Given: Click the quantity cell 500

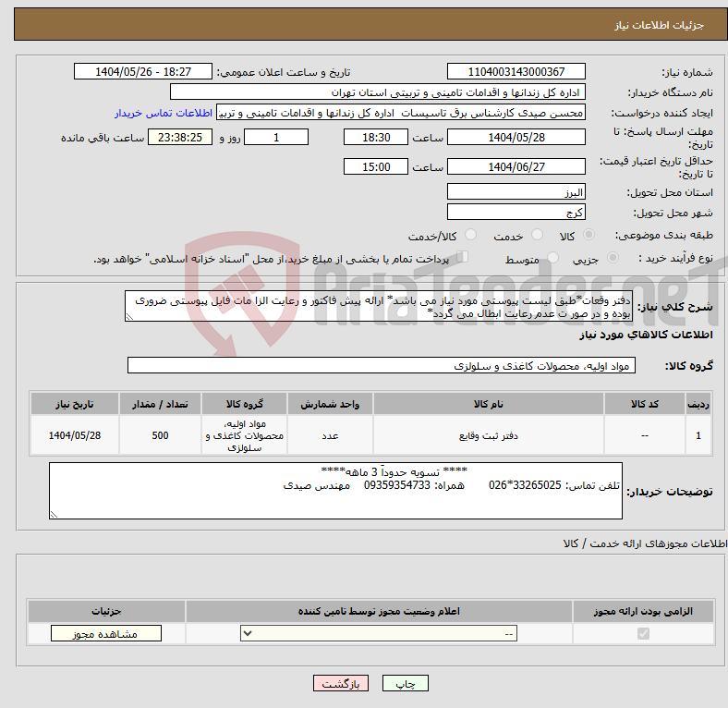Looking at the screenshot, I should 160,435.
